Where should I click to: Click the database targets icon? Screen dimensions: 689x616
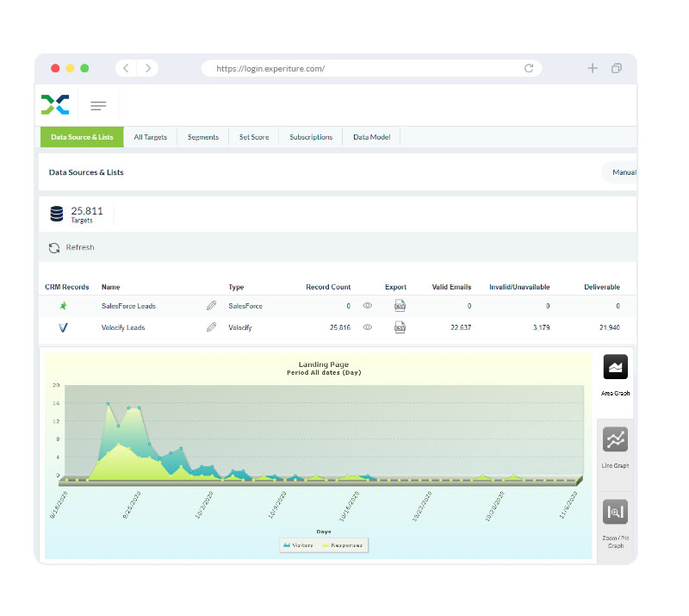tap(56, 214)
